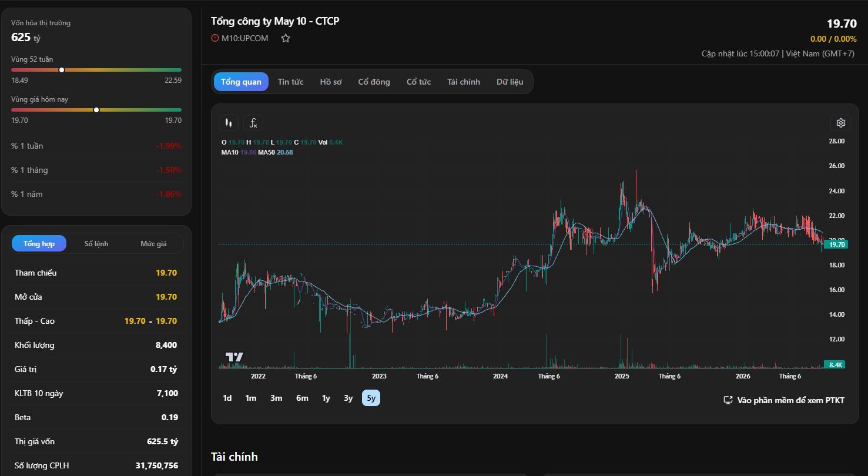Change chart type with candlestick icon
This screenshot has height=476, width=868.
[229, 123]
